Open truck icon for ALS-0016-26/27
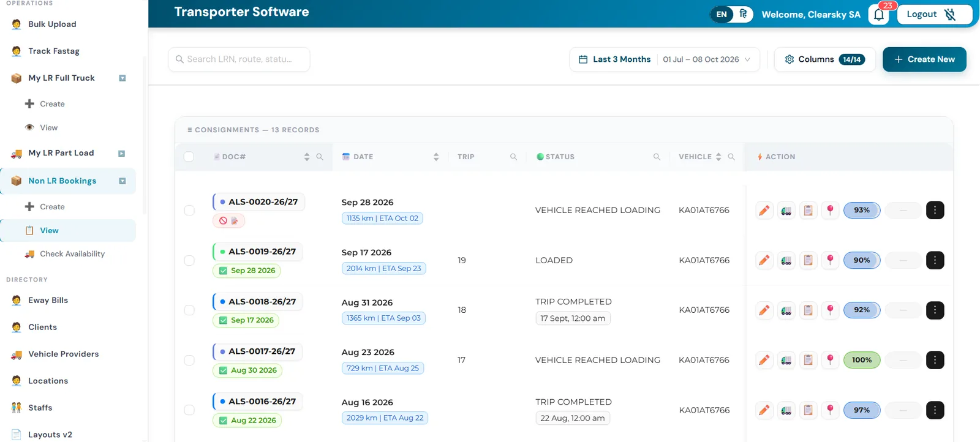 (786, 410)
